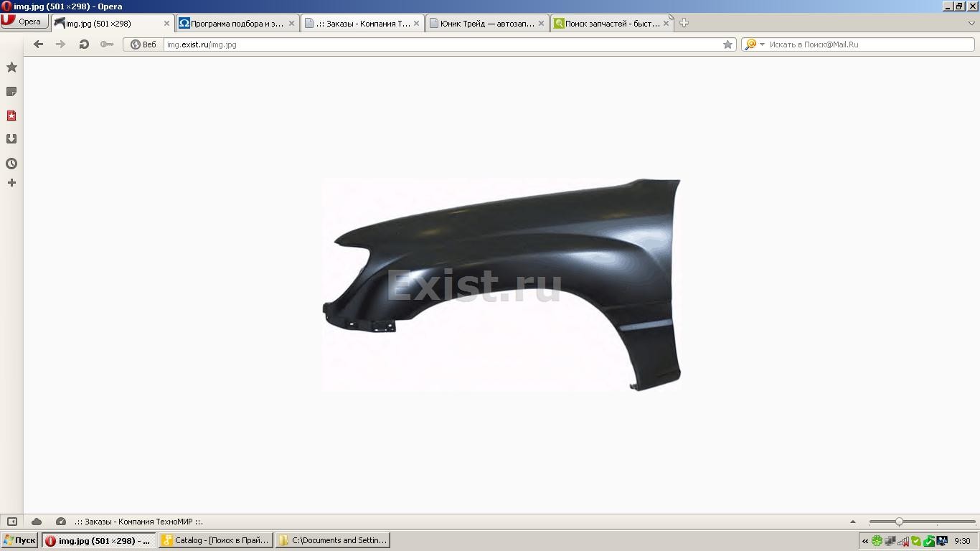Switch to the Программа подбора tab

(237, 23)
